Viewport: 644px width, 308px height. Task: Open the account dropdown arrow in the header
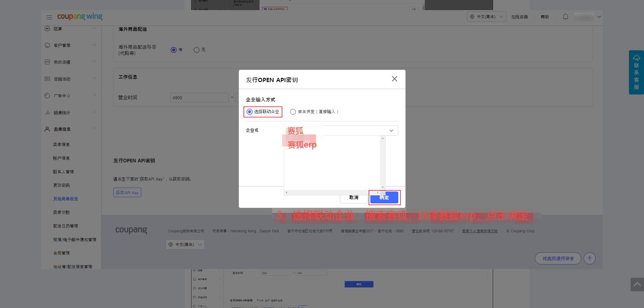599,17
